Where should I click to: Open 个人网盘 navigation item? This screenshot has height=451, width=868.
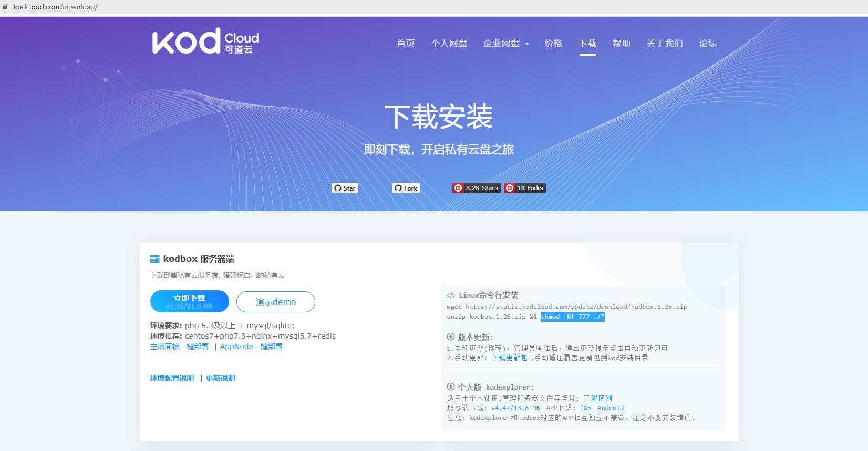pyautogui.click(x=449, y=43)
